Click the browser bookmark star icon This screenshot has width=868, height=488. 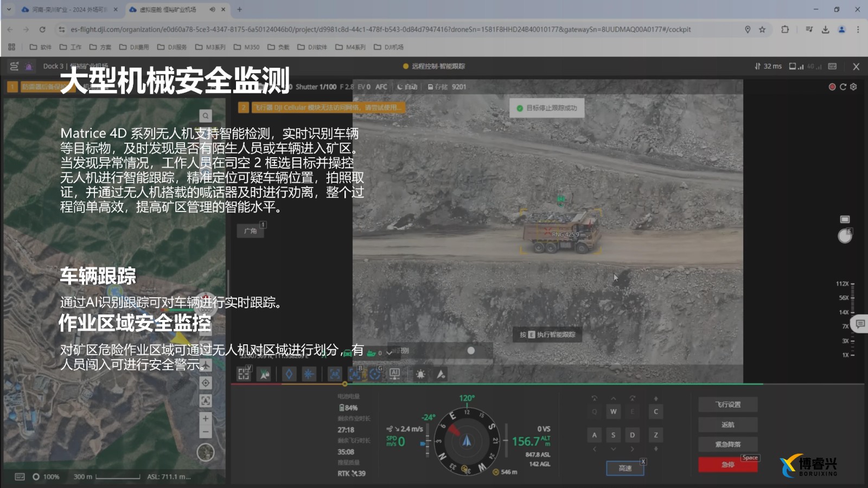[x=762, y=29]
